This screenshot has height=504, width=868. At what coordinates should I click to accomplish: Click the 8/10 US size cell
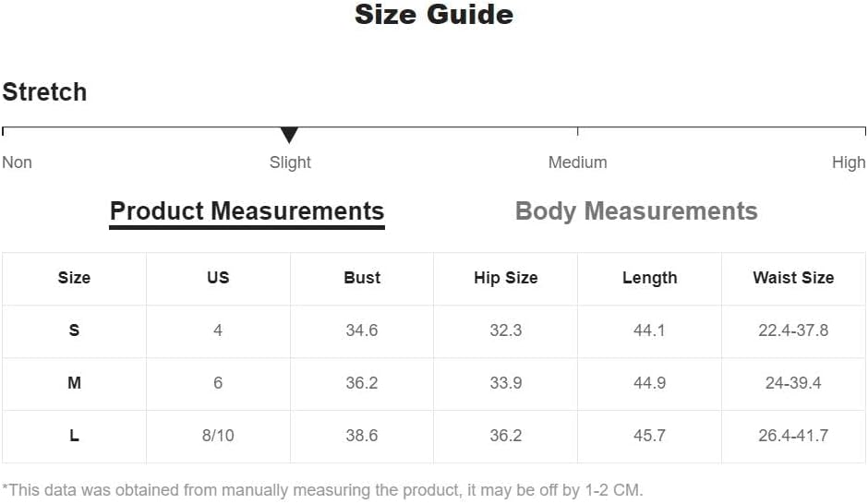(x=218, y=436)
